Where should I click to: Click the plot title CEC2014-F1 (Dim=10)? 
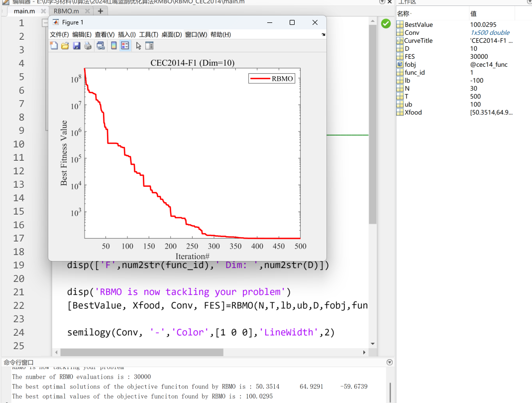(x=193, y=63)
